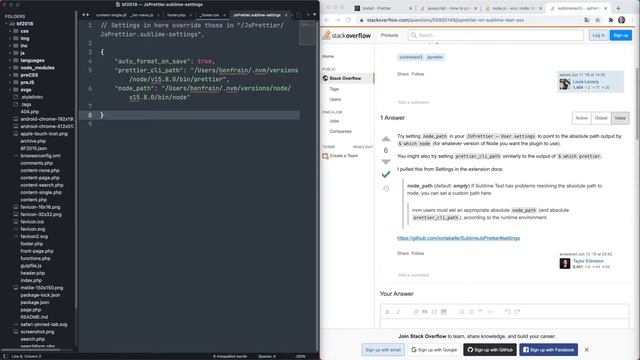Image resolution: width=640 pixels, height=360 pixels.
Task: Expand the preCSS folder
Action: [x=10, y=75]
